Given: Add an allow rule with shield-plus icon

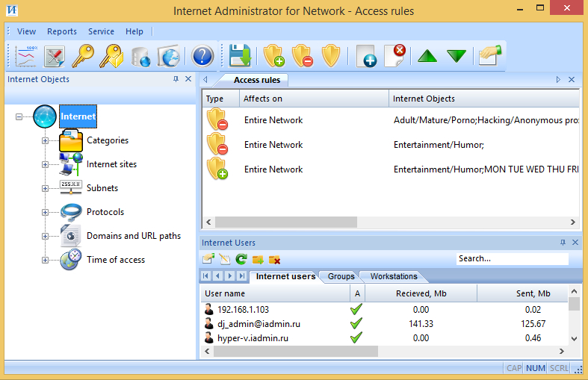Looking at the screenshot, I should click(274, 56).
